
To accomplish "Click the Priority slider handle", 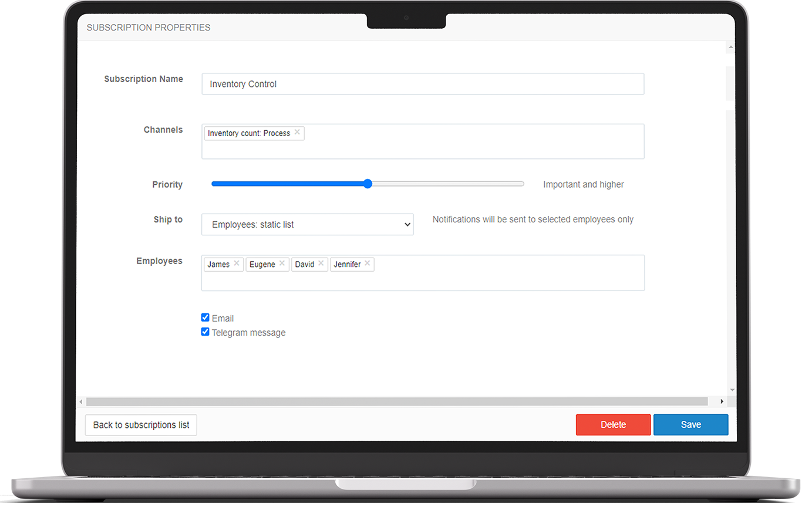I will tap(367, 184).
